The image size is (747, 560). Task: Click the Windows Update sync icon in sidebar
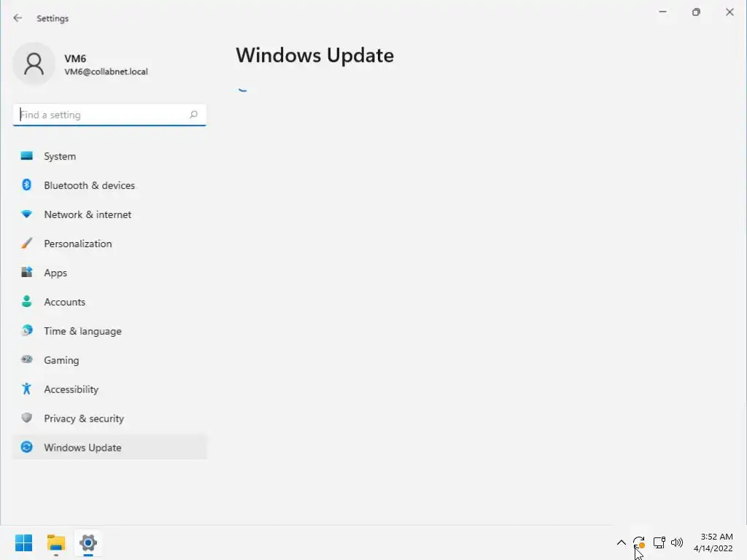pos(27,447)
